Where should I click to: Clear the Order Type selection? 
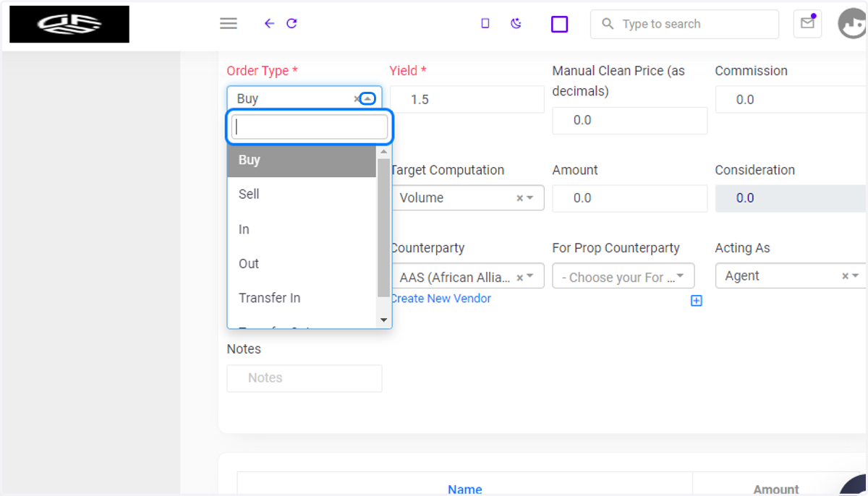tap(357, 99)
